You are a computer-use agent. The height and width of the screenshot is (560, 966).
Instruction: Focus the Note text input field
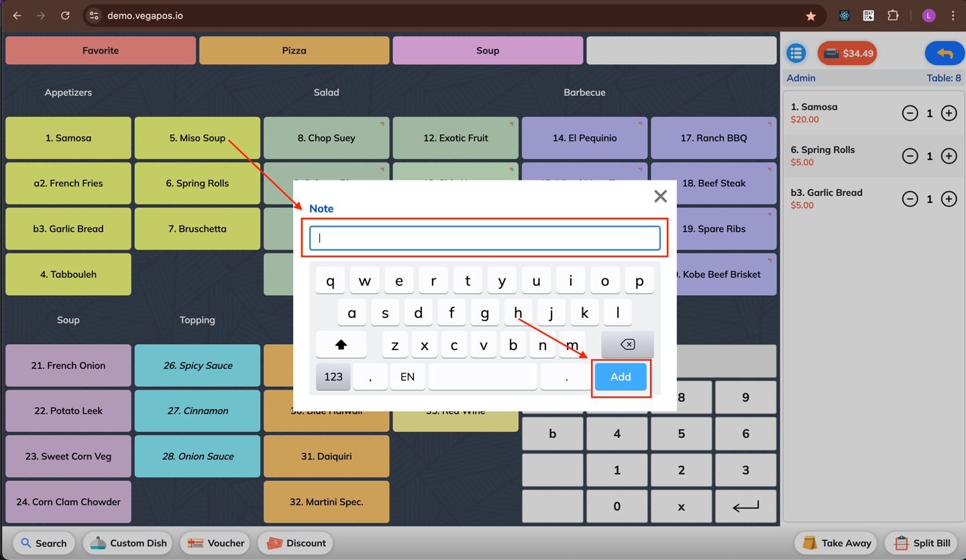click(485, 238)
